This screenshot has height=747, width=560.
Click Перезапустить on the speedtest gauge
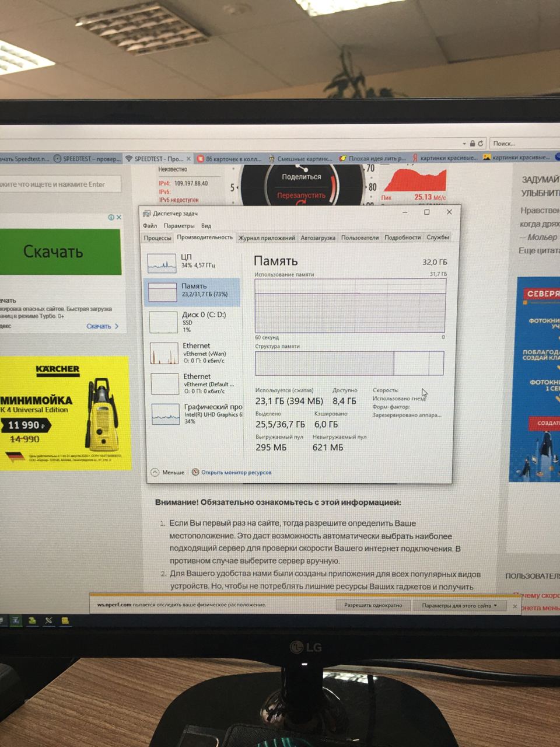pos(301,195)
